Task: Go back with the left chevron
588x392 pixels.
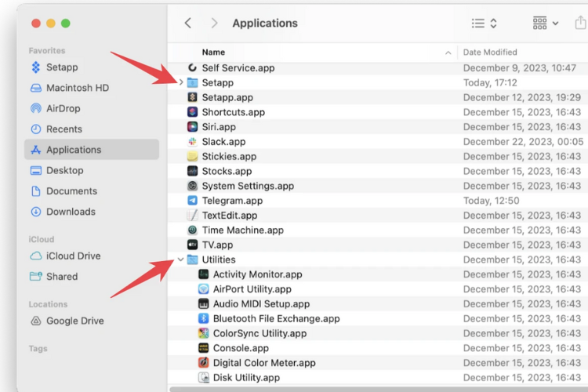Action: click(x=188, y=24)
